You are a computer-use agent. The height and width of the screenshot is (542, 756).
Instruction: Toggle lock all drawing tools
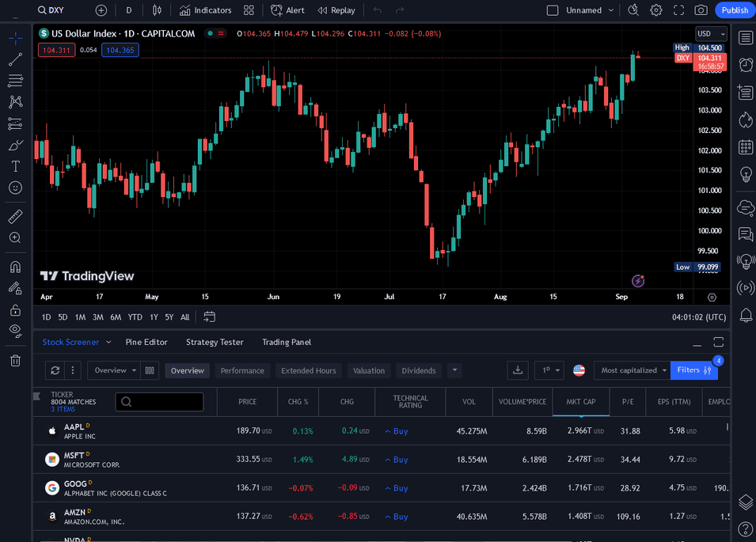click(x=15, y=309)
